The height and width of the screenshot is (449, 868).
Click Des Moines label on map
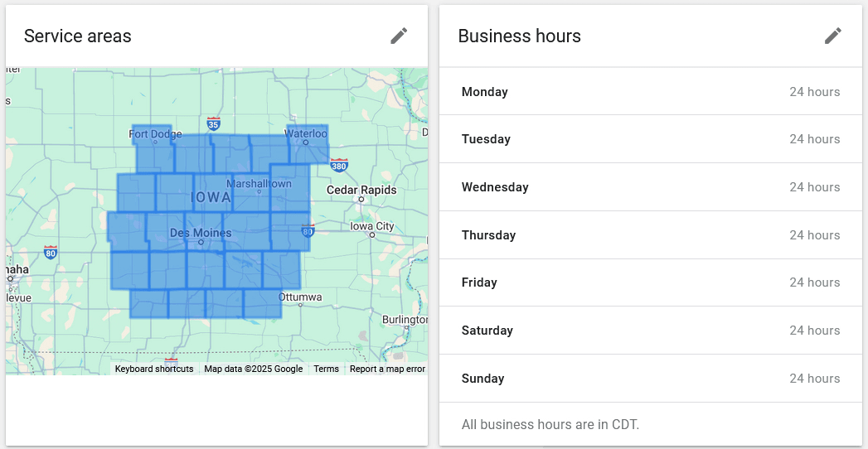point(201,233)
